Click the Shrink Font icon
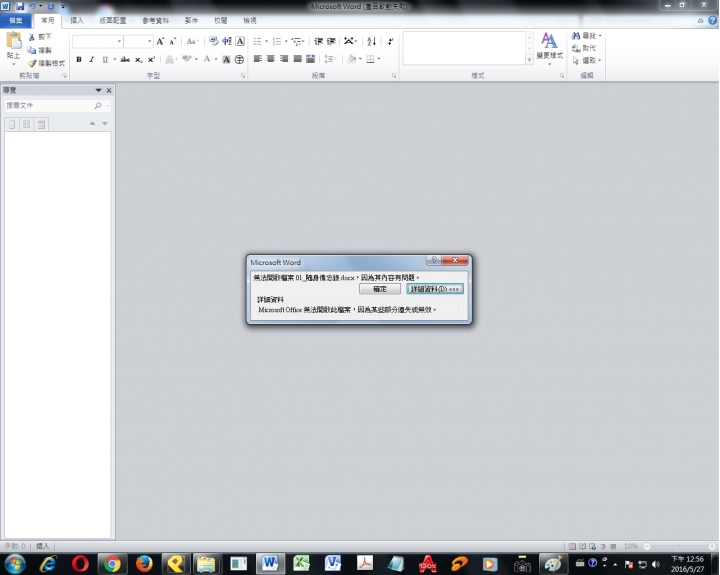Image resolution: width=720 pixels, height=575 pixels. (x=173, y=41)
